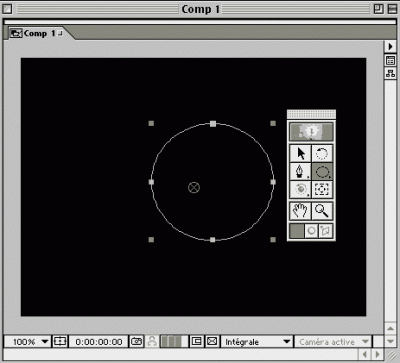
Task: Open the 100% magnification dropdown
Action: click(27, 342)
